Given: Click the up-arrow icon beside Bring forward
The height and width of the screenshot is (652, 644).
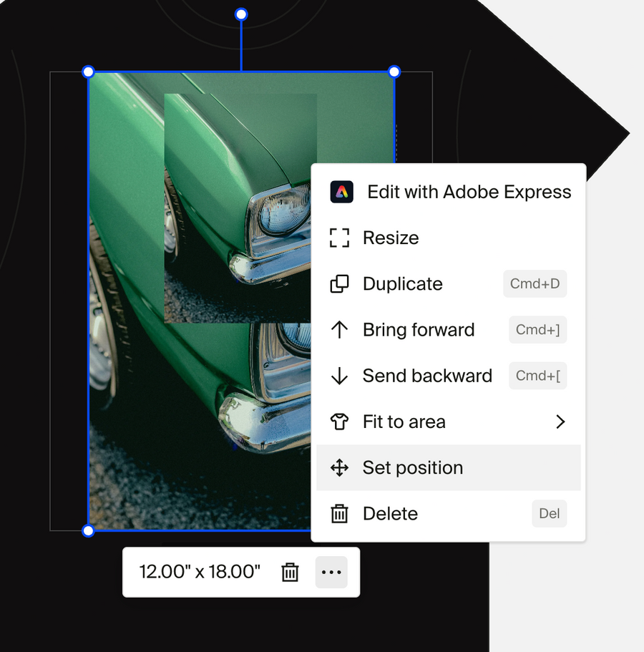Looking at the screenshot, I should (339, 329).
